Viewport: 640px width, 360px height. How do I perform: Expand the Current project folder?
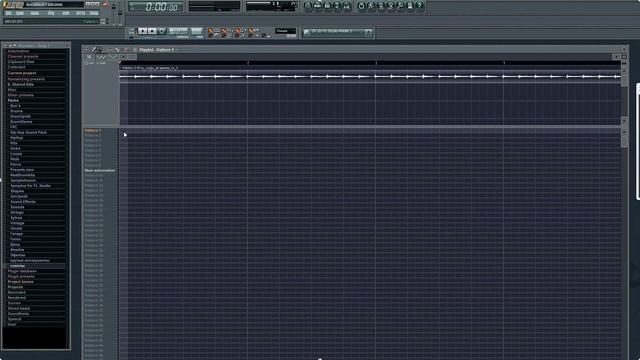[22, 73]
